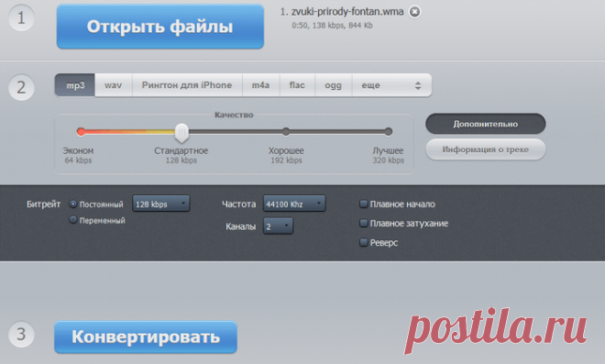
Task: Select the m4a format tab
Action: click(x=261, y=85)
